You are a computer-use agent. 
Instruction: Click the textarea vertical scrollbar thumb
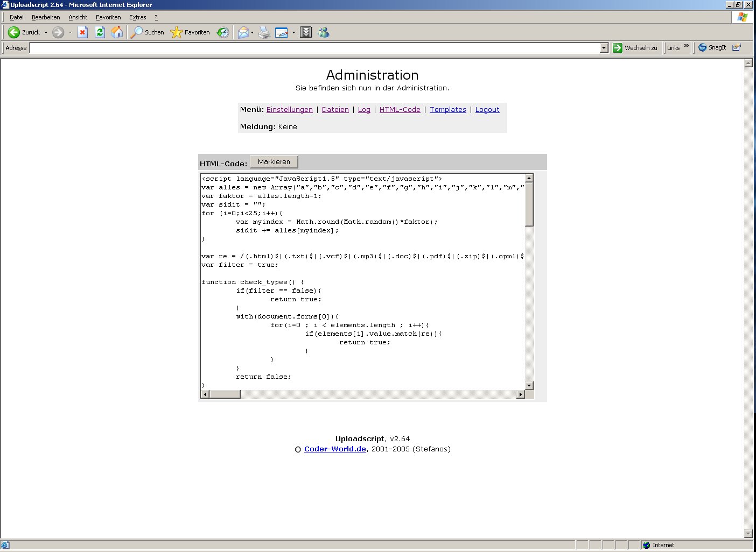tap(529, 204)
